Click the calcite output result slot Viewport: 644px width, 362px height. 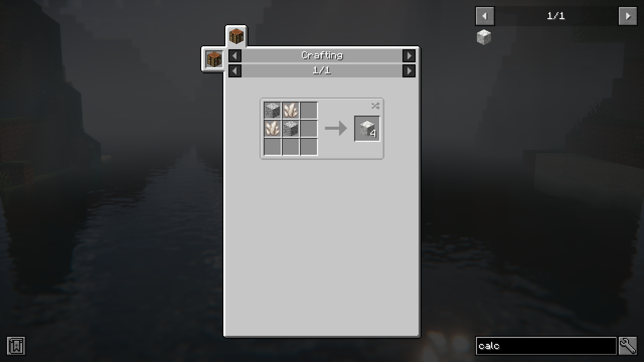[x=367, y=129]
